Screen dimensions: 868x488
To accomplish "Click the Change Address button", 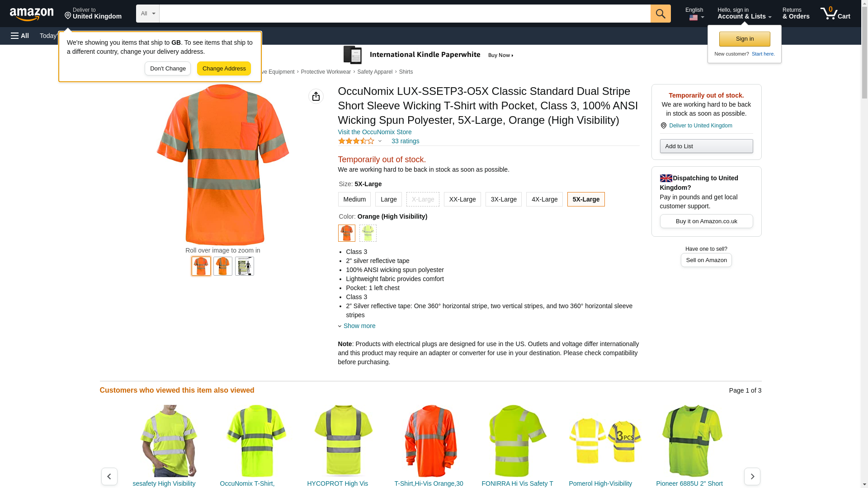I will (x=224, y=69).
